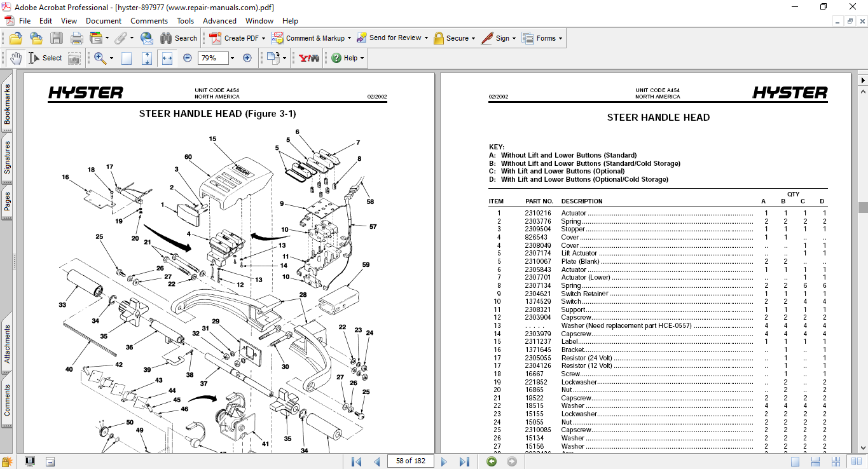Go to previous view green arrow
The width and height of the screenshot is (868, 469).
point(492,461)
